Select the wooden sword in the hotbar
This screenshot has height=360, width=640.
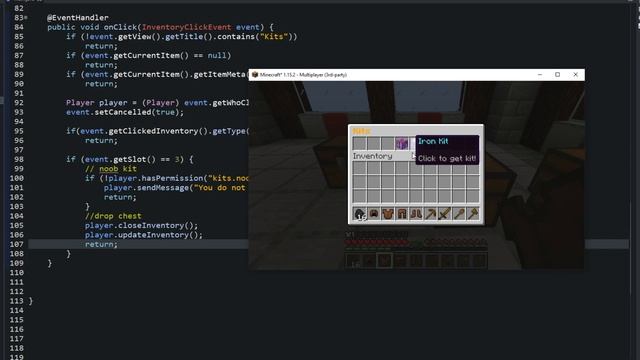(444, 214)
